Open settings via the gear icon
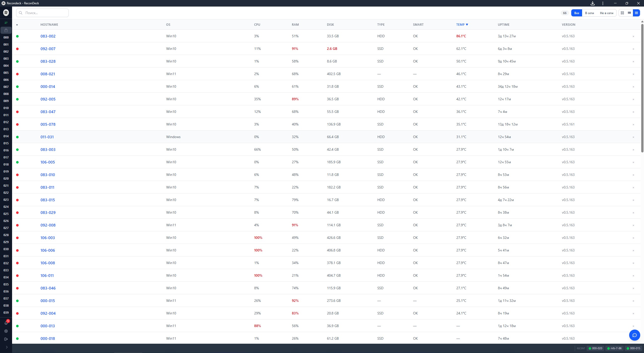Screen dimensions: 644x353 [x=6, y=331]
